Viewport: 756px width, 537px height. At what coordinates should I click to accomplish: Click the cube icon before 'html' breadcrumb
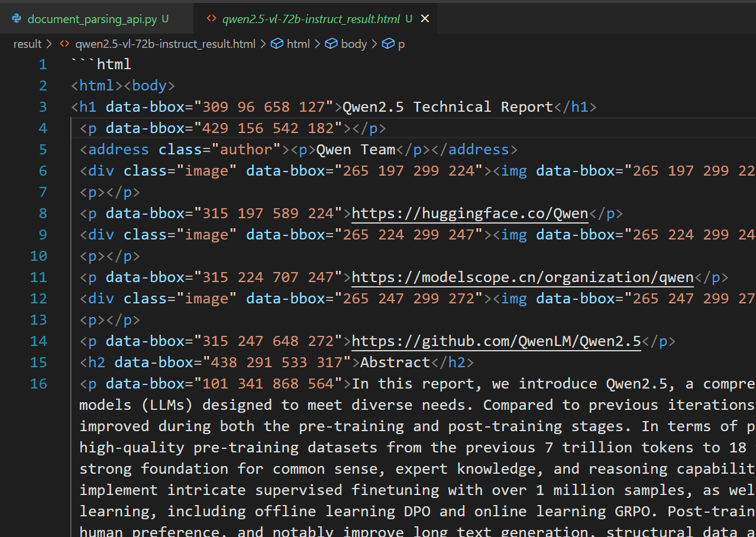[276, 44]
